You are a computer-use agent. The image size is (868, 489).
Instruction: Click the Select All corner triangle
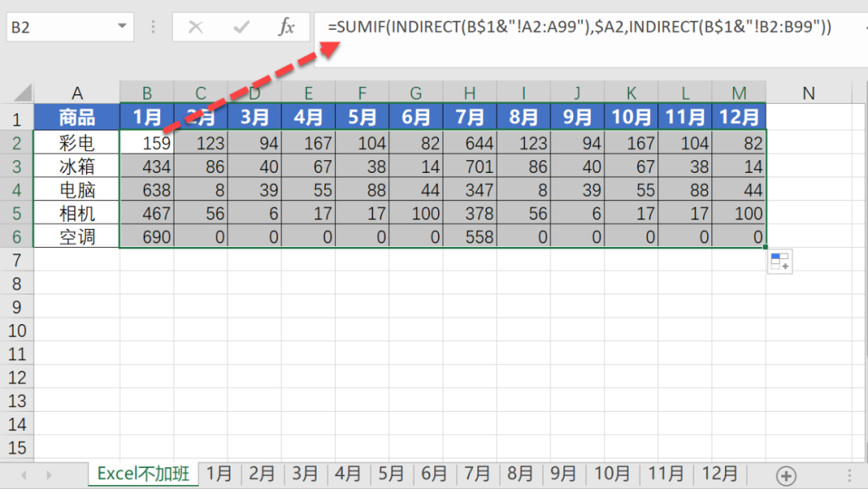[x=23, y=92]
